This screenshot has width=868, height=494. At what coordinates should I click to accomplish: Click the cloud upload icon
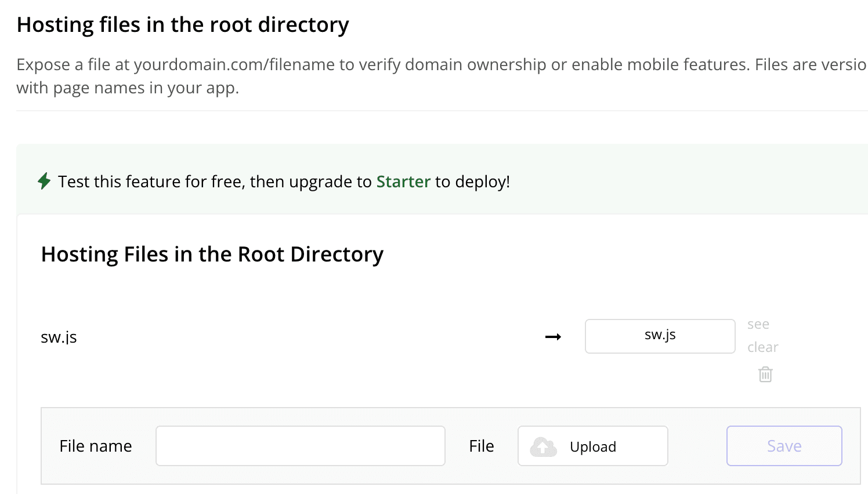[x=543, y=446]
